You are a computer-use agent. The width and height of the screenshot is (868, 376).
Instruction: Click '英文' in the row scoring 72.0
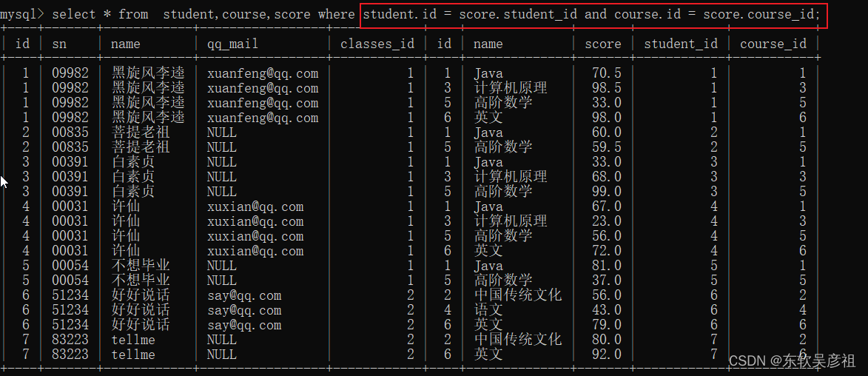[488, 251]
